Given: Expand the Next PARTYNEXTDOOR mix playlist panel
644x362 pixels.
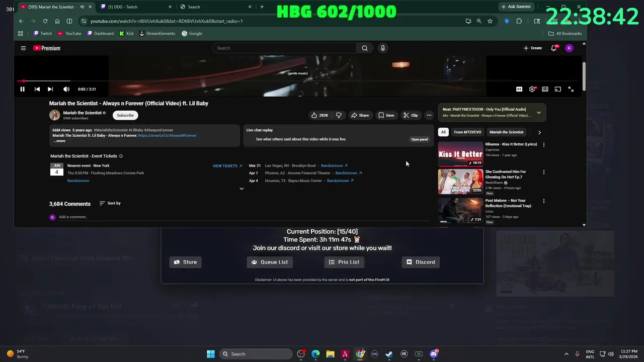Looking at the screenshot, I should coord(539,113).
